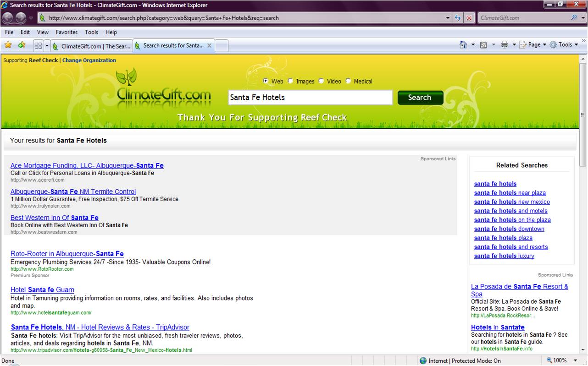Select the Web search radio button
This screenshot has width=588, height=366.
266,81
